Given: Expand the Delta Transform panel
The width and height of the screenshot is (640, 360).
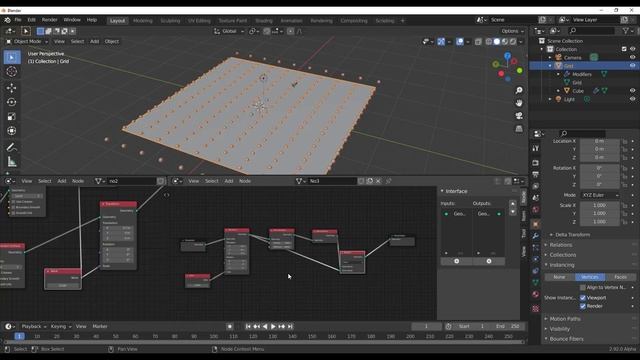Looking at the screenshot, I should tap(572, 235).
